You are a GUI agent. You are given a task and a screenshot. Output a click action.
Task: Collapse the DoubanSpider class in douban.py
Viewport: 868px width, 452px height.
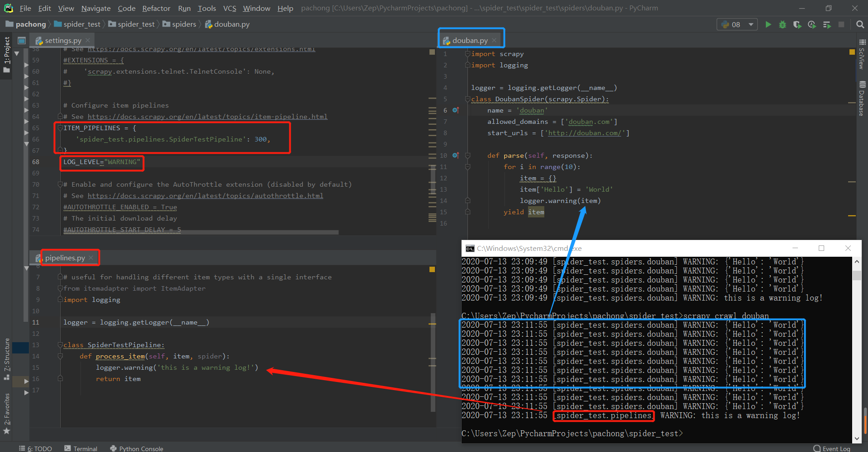[x=468, y=99]
